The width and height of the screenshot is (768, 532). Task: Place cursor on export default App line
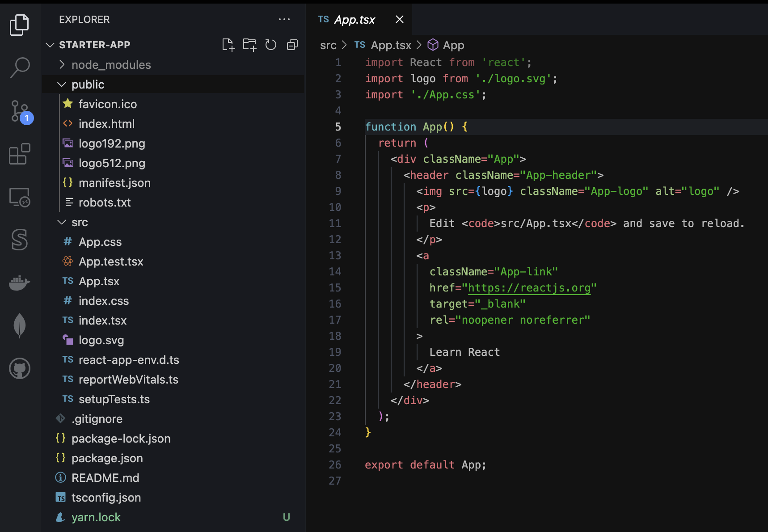tap(425, 465)
